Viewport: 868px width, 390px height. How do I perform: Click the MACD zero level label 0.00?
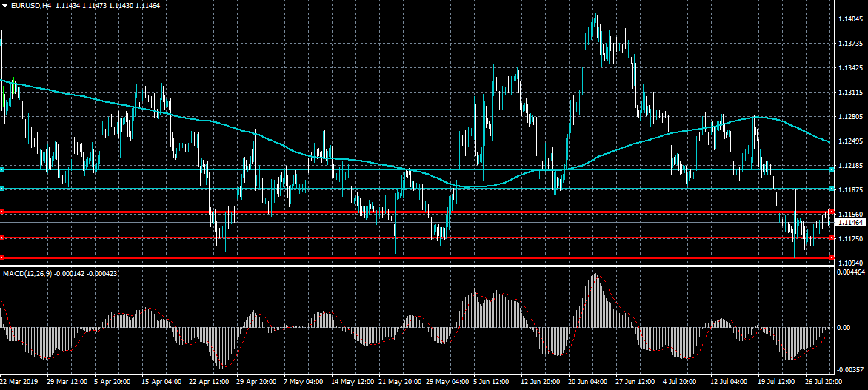(x=843, y=327)
